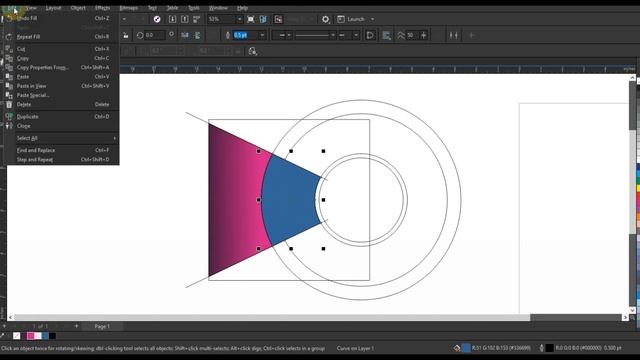Select the pink swatch in document palette
The image size is (640, 360).
(31, 336)
